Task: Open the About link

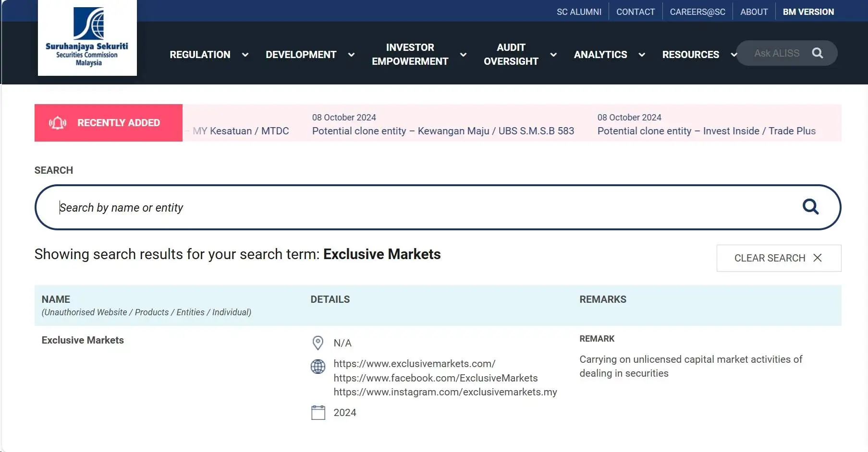Action: pyautogui.click(x=754, y=12)
